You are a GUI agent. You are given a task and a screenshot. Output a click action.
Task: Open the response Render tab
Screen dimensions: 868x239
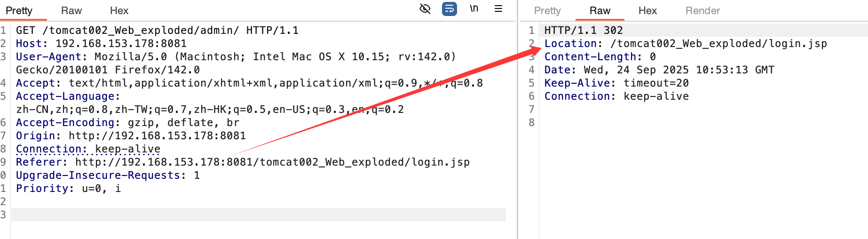(702, 11)
